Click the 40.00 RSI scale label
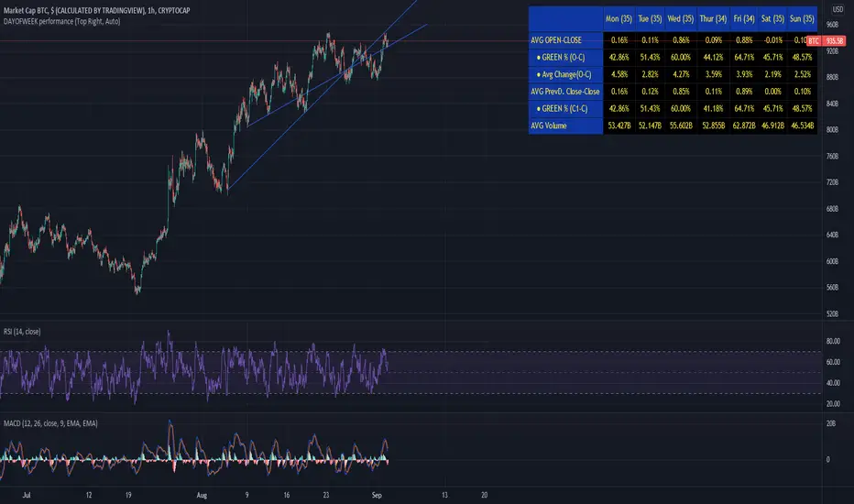This screenshot has width=854, height=504. pos(833,383)
